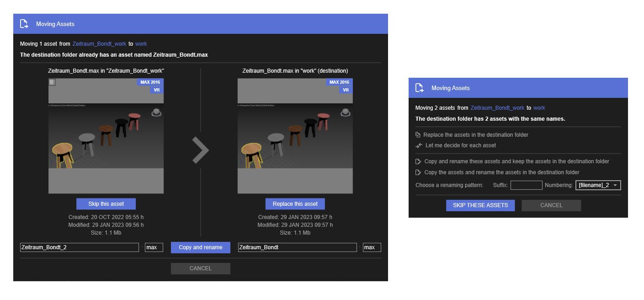
Task: Click the Moving Assets icon in right dialog header
Action: 419,88
